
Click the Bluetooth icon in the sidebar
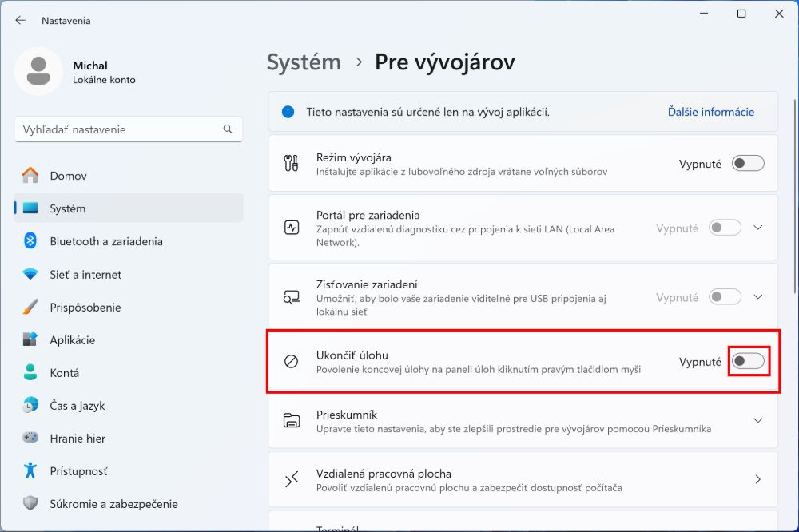point(30,241)
